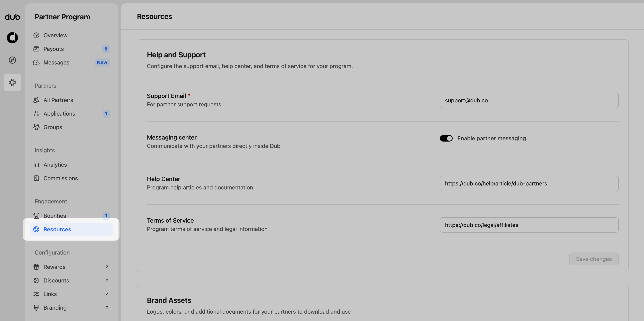Click the Rewards gift icon

click(x=36, y=267)
